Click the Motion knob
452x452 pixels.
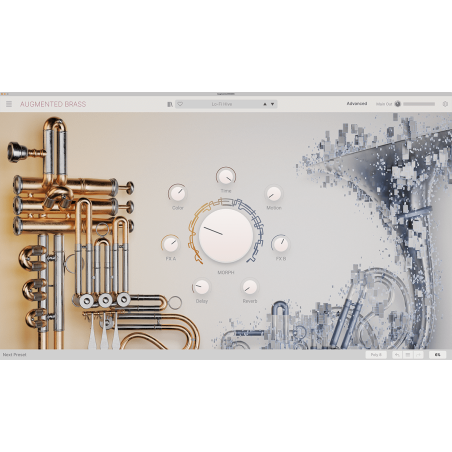coord(274,194)
